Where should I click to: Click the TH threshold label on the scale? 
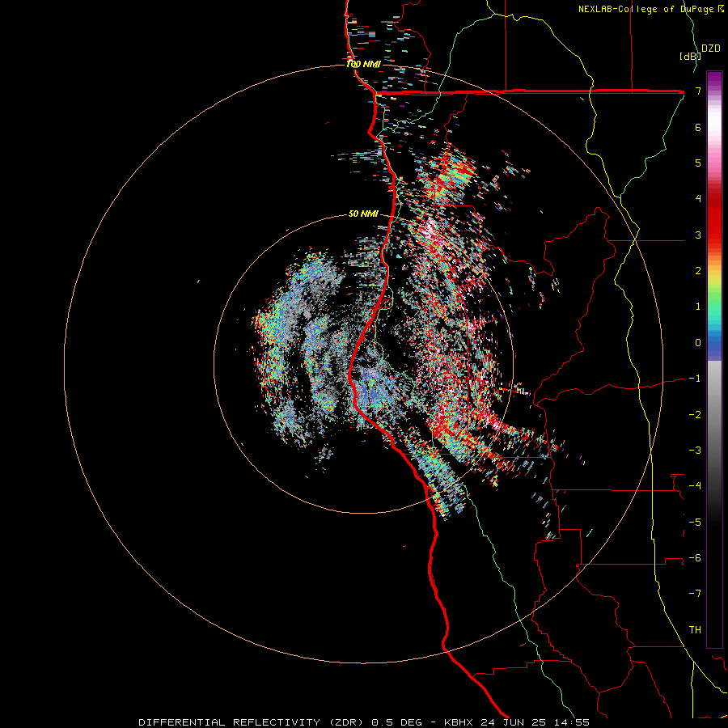pyautogui.click(x=695, y=630)
